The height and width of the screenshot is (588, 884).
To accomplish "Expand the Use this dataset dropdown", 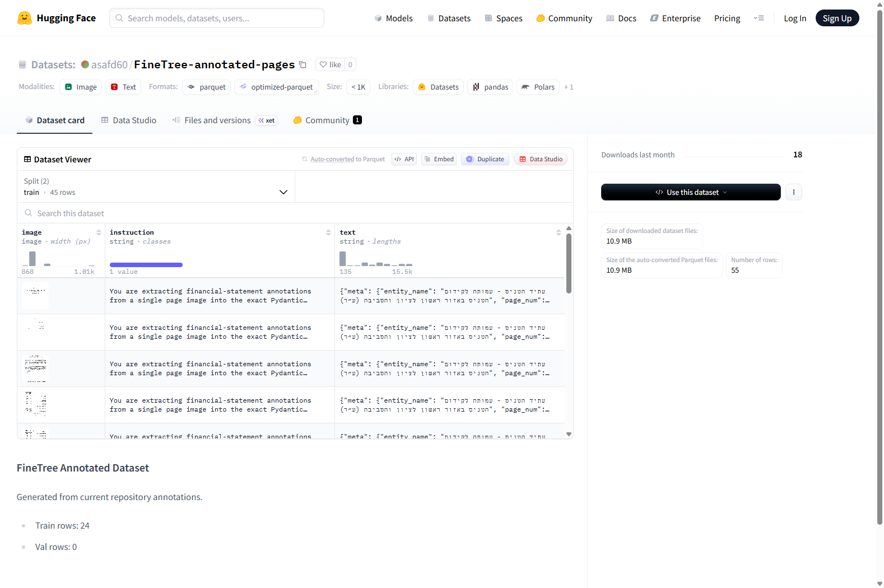I will [691, 192].
